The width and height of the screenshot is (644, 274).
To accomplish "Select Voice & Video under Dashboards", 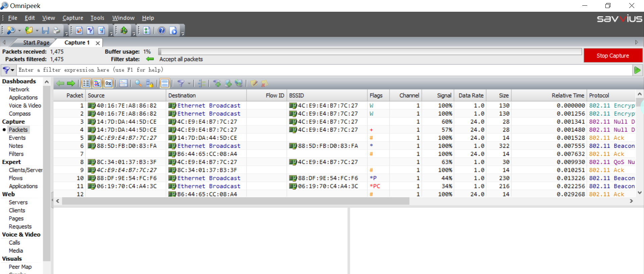I will (25, 105).
